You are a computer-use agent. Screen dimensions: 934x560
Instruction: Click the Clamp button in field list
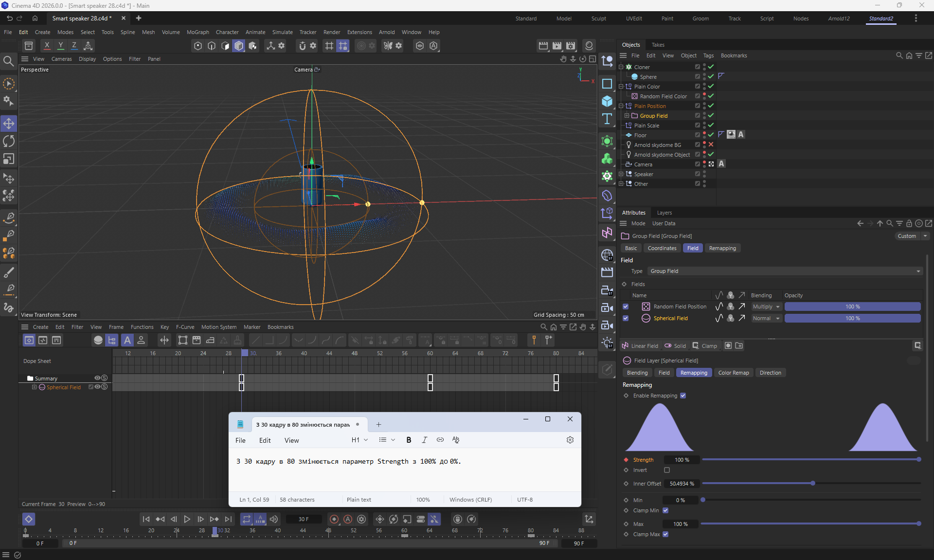(705, 346)
